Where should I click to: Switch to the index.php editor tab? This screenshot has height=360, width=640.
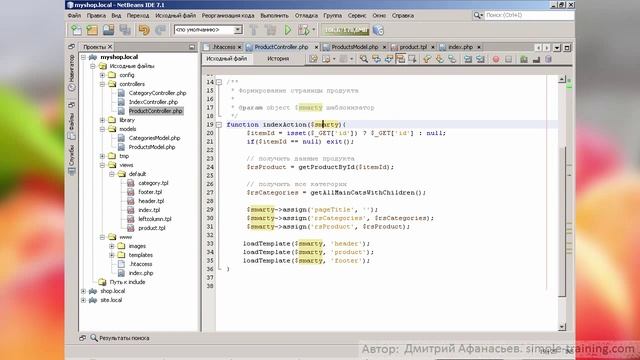click(460, 47)
